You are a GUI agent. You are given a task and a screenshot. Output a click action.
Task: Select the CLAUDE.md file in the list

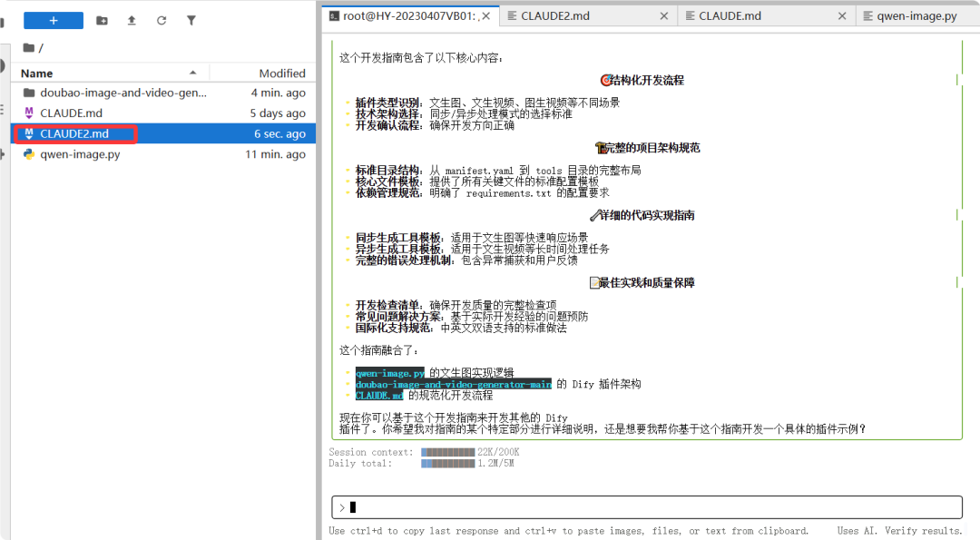point(163,113)
